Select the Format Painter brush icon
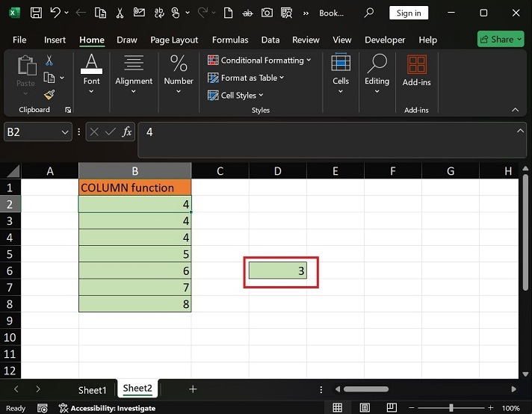The image size is (532, 414). tap(49, 94)
